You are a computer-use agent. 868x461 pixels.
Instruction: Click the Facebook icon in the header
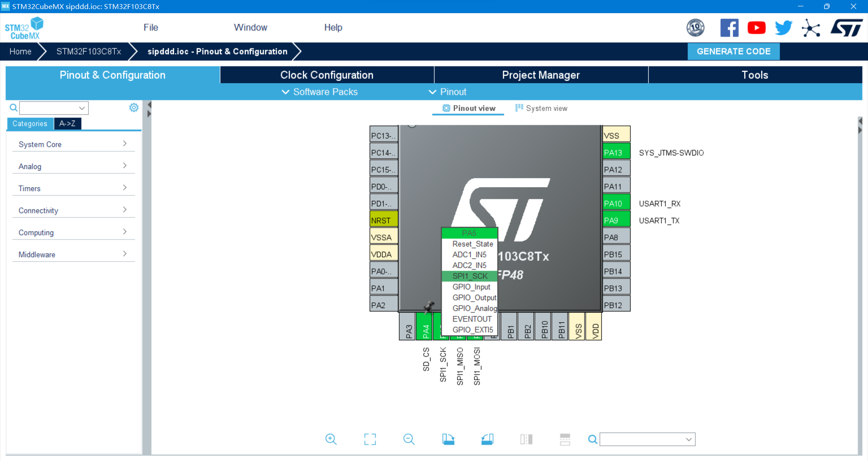pyautogui.click(x=729, y=28)
